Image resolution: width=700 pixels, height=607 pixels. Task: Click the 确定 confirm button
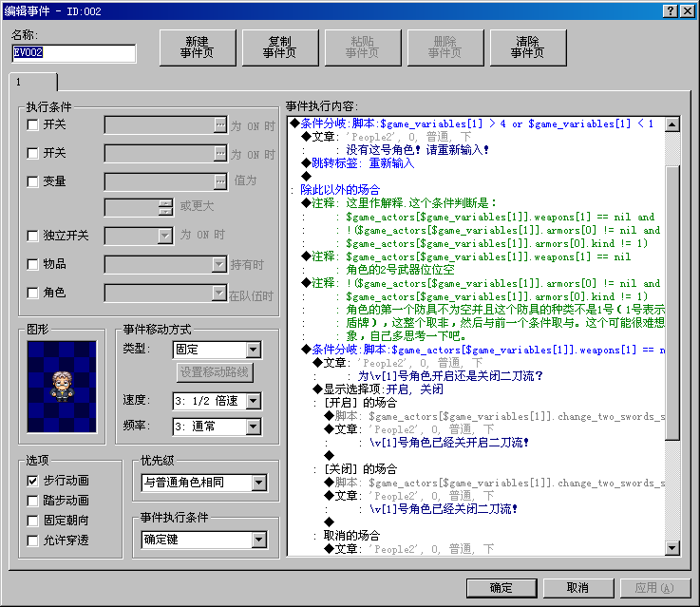(501, 588)
